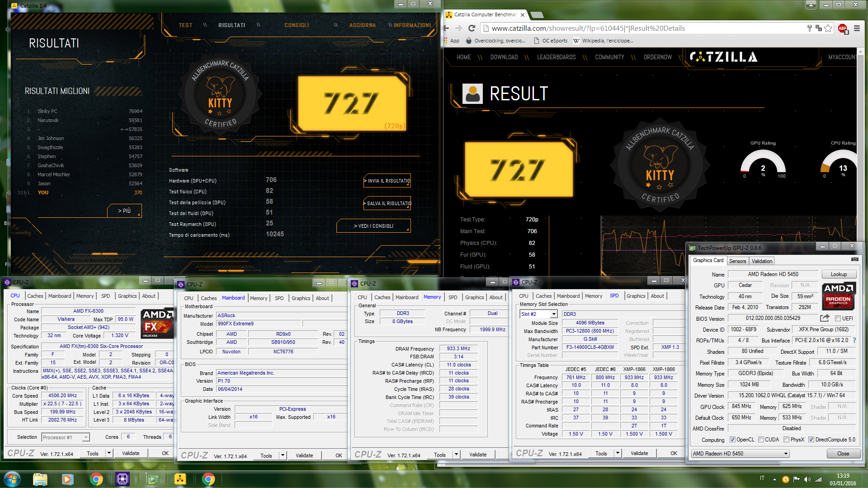The image size is (868, 488).
Task: Click the OC eSports bookmark
Action: (551, 41)
